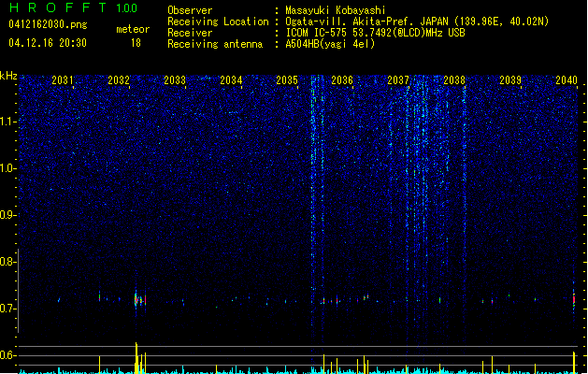This screenshot has height=374, width=588.
Task: Click the 2036 time marker
Action: click(342, 80)
